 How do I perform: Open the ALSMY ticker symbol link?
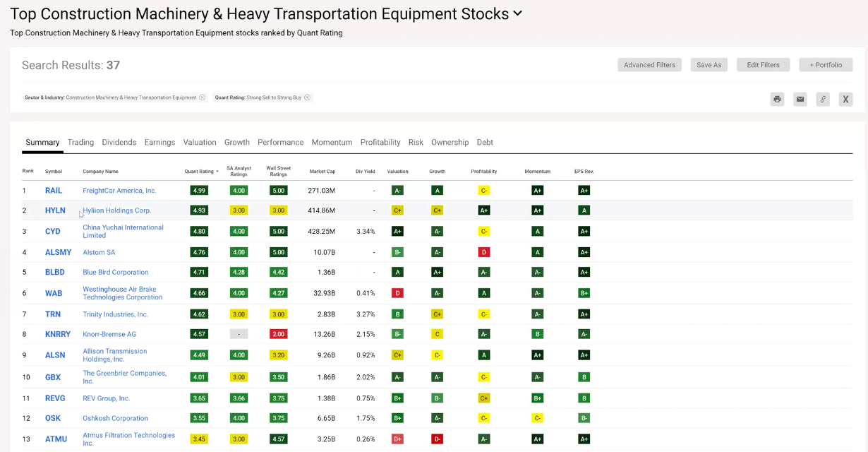pyautogui.click(x=59, y=252)
